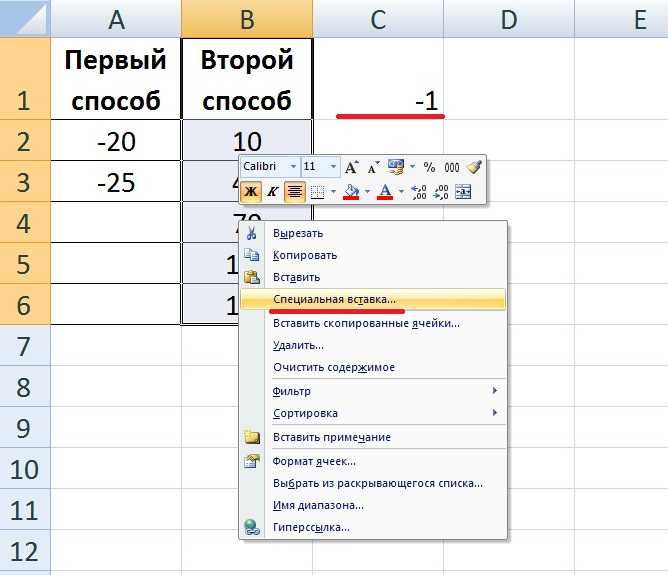Viewport: 668px width, 575px height.
Task: Select row 7 header
Action: (x=25, y=346)
